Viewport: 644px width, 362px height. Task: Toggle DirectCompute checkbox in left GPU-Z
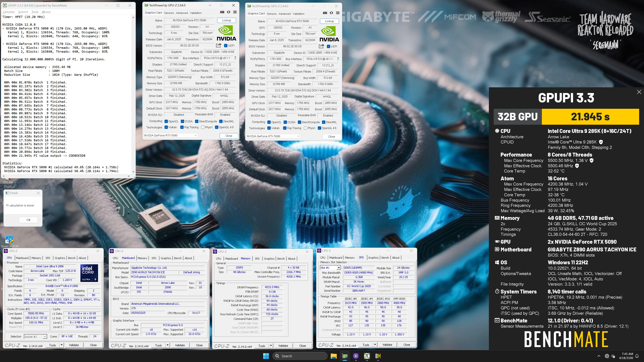point(197,121)
